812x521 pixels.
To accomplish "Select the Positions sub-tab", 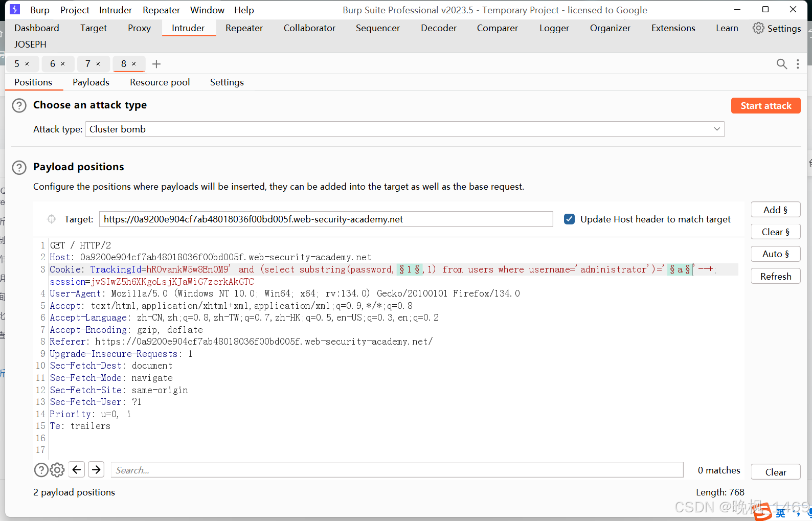I will tap(33, 82).
